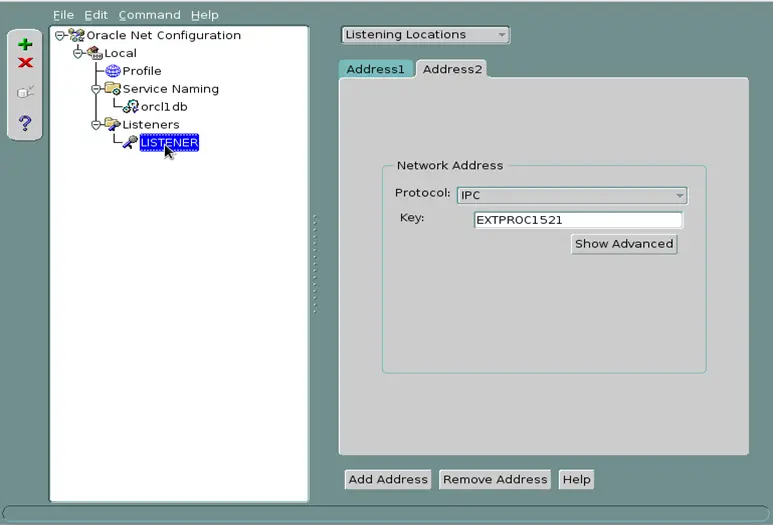
Task: Click the green plus Create icon
Action: coord(25,44)
